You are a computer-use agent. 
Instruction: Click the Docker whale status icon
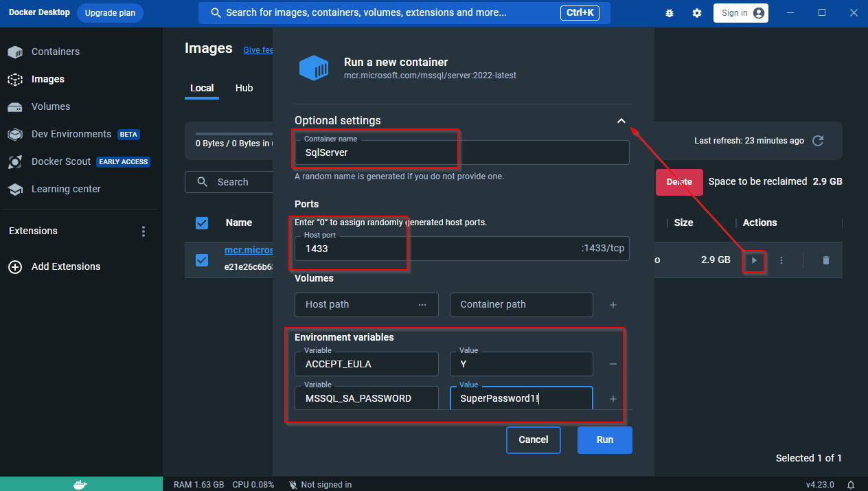(81, 484)
